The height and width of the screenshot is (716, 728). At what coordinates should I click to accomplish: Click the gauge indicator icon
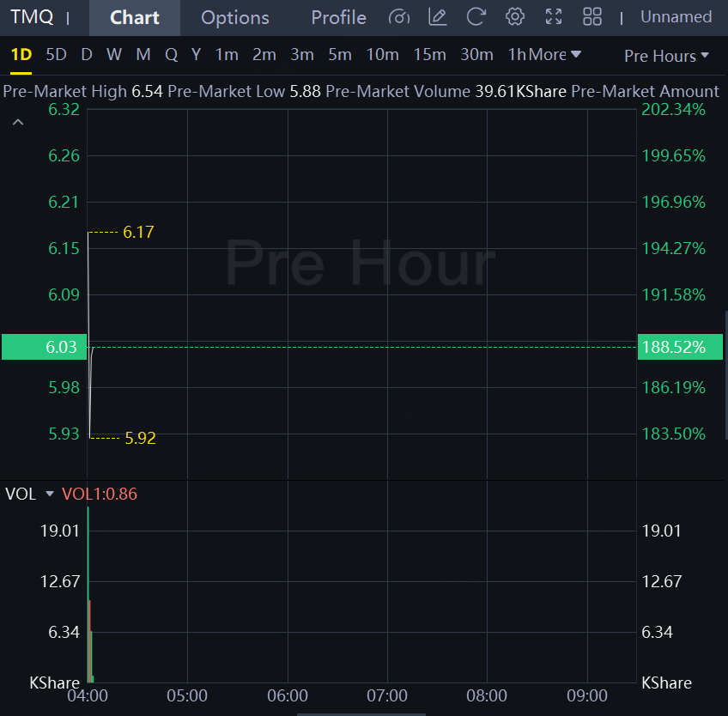pos(399,17)
